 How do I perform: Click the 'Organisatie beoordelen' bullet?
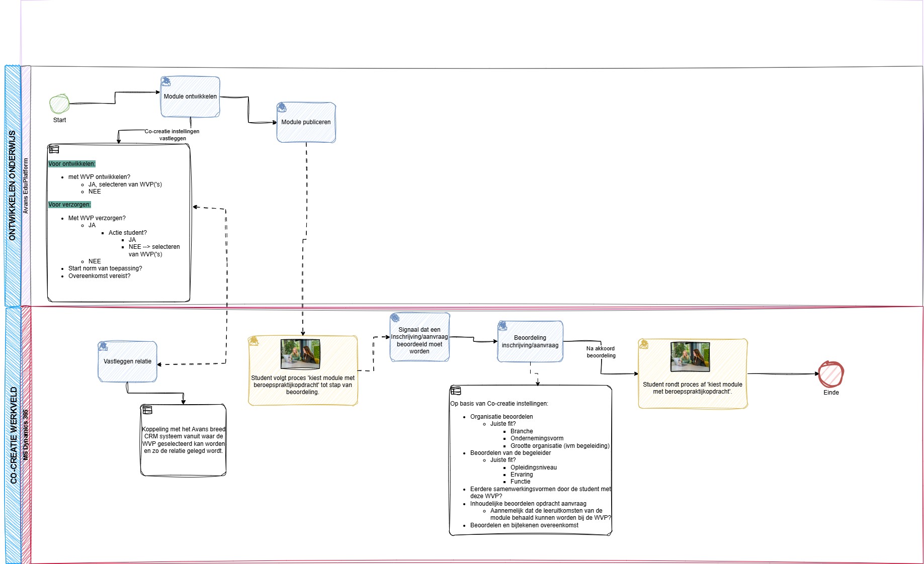[x=501, y=417]
